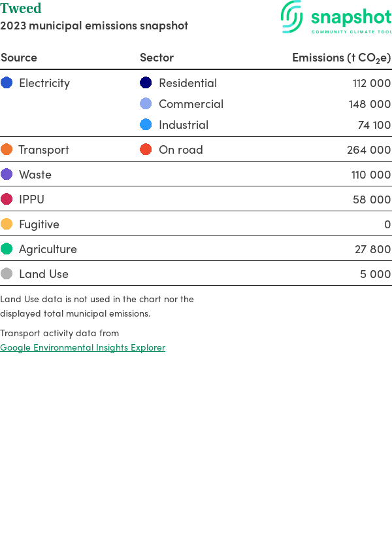
Task: Select the Waste row label
Action: [35, 175]
